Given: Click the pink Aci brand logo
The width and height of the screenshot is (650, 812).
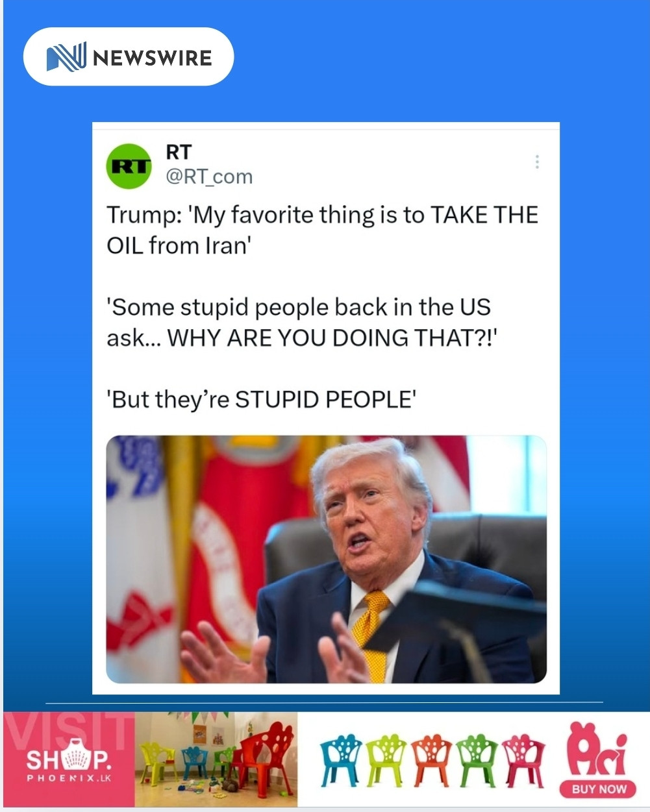Looking at the screenshot, I should pyautogui.click(x=597, y=749).
